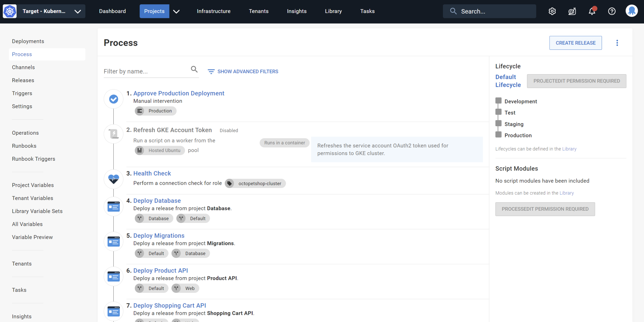Screen dimensions: 644x322
Task: Expand the Projects dropdown chevron
Action: (176, 12)
